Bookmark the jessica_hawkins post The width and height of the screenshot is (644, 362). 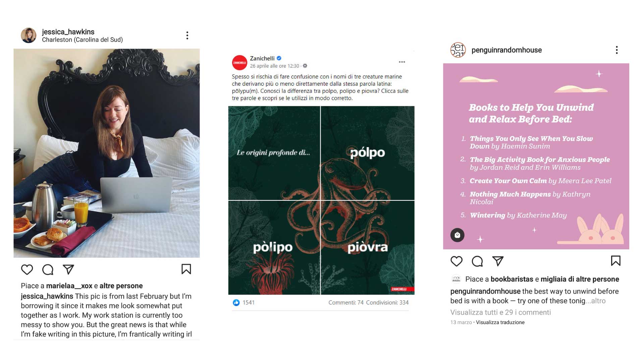click(186, 269)
